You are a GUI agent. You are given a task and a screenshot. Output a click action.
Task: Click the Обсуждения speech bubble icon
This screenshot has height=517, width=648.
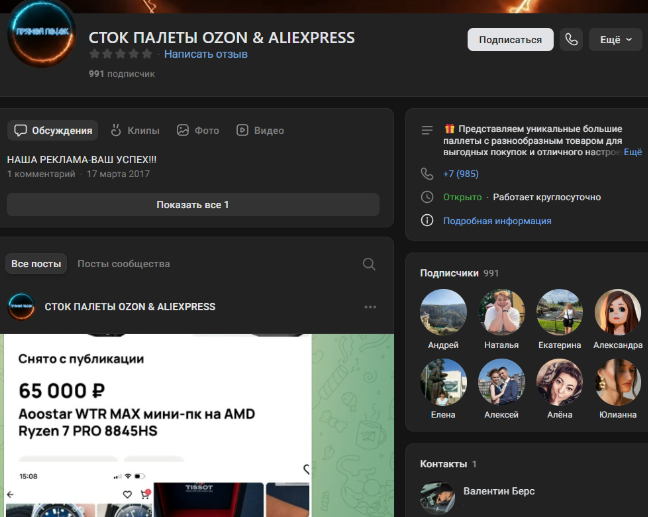(21, 130)
